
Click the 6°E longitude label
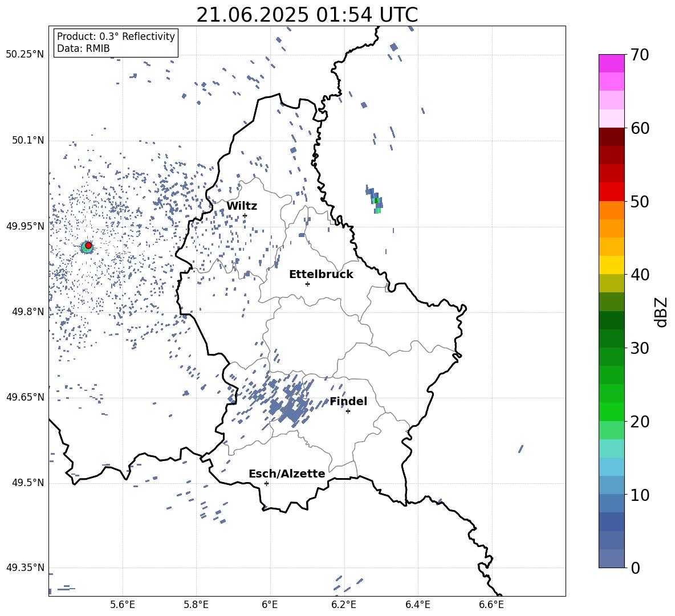pos(270,605)
